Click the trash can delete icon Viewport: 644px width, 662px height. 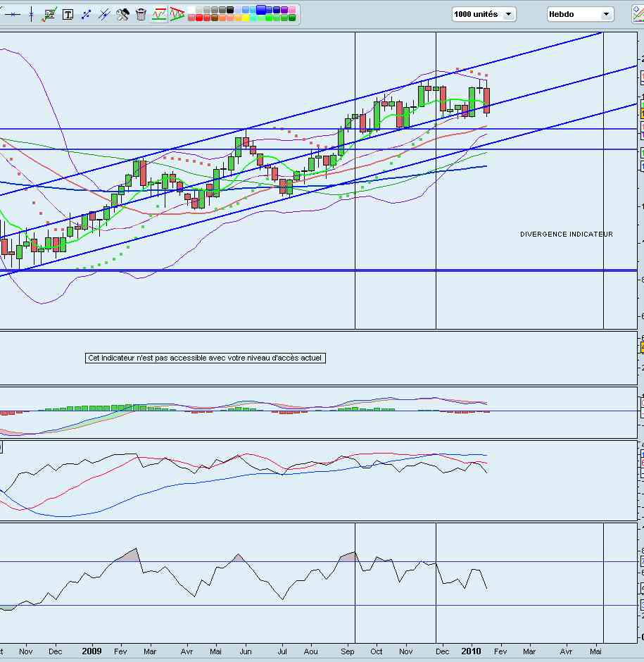point(141,14)
